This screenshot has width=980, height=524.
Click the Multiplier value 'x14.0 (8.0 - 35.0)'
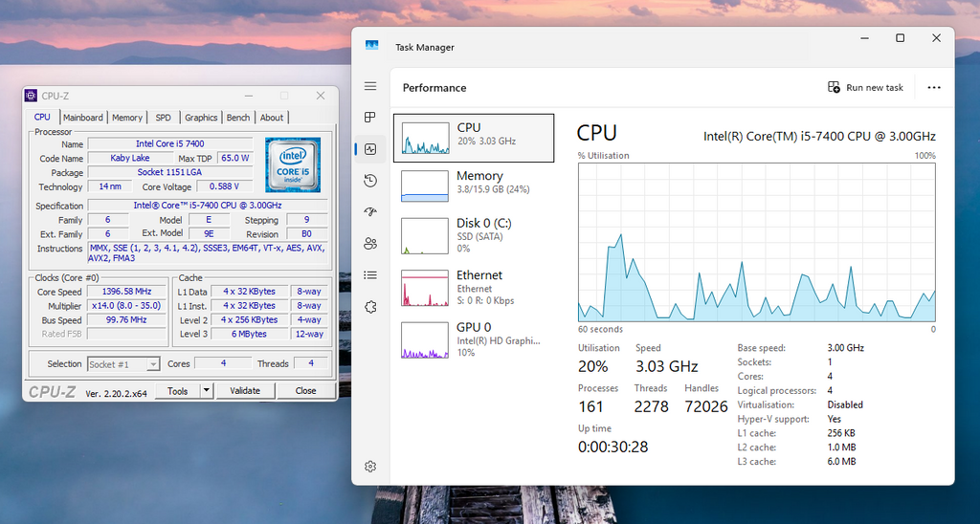127,306
